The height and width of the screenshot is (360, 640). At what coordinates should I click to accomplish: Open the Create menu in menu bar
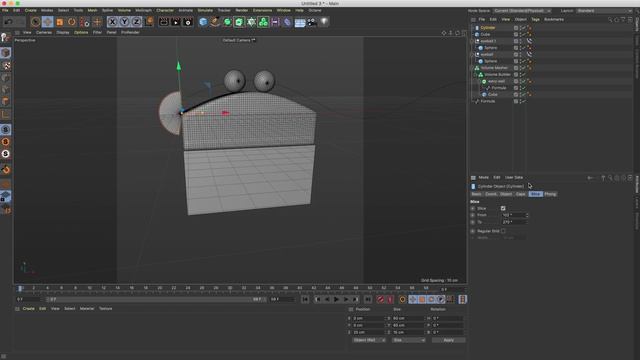point(31,10)
